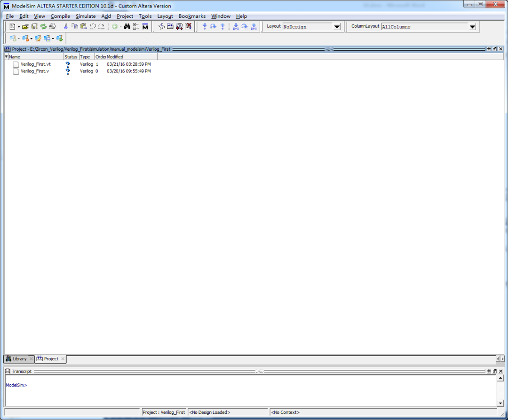Click the Step Over blue arrow icon

(x=213, y=26)
